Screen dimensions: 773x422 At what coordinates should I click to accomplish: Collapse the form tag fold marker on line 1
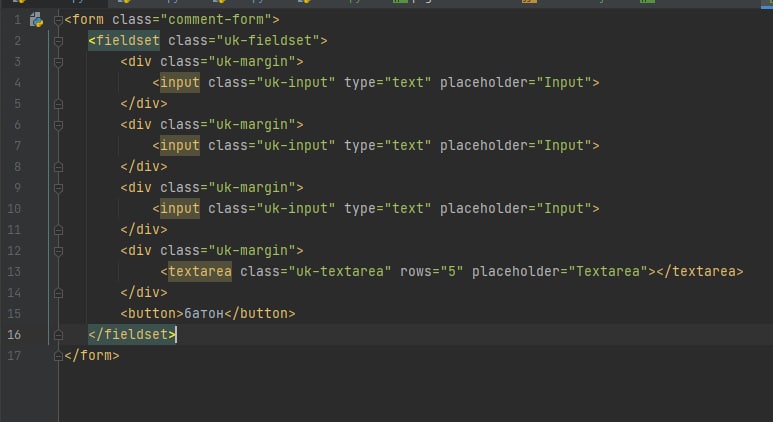(x=58, y=20)
